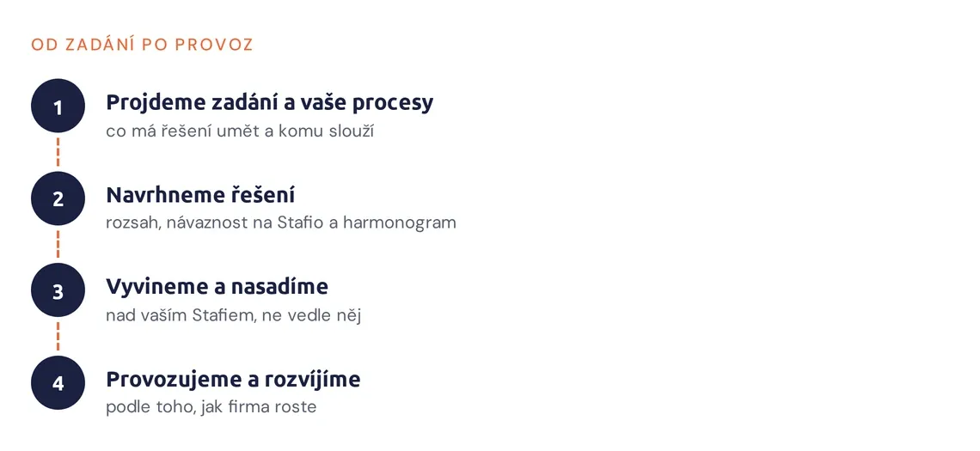Click subtitle 'podle toho, jak firma roste'
980x451 pixels.
point(211,407)
